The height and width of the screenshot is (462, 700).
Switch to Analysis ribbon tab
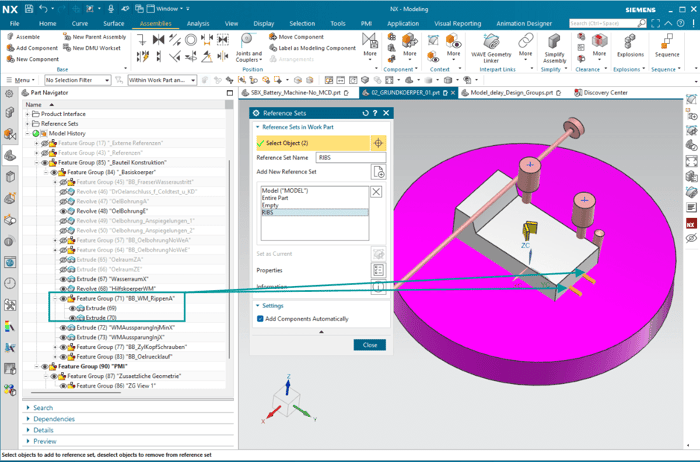tap(198, 23)
